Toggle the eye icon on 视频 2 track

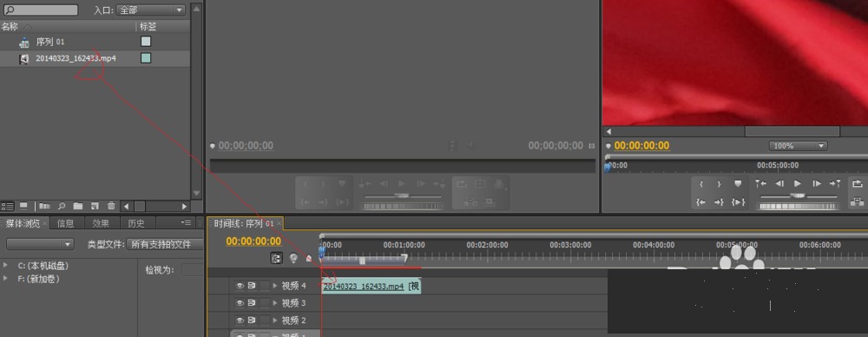click(x=240, y=320)
